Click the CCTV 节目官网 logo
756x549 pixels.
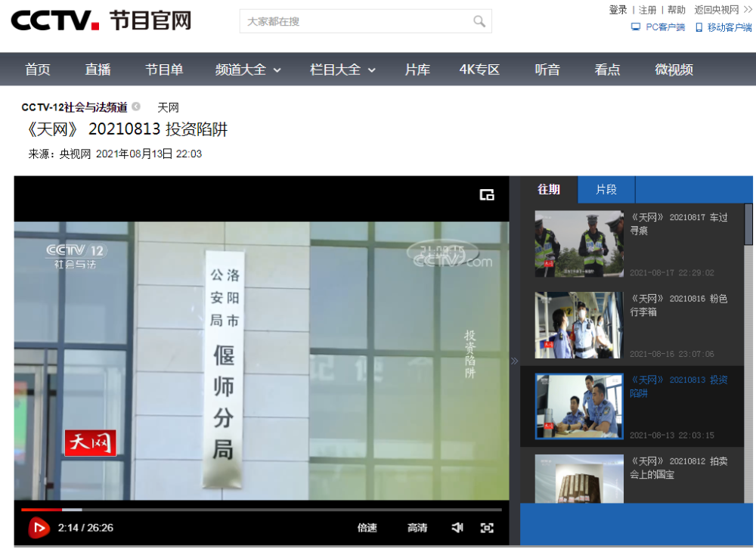[101, 20]
